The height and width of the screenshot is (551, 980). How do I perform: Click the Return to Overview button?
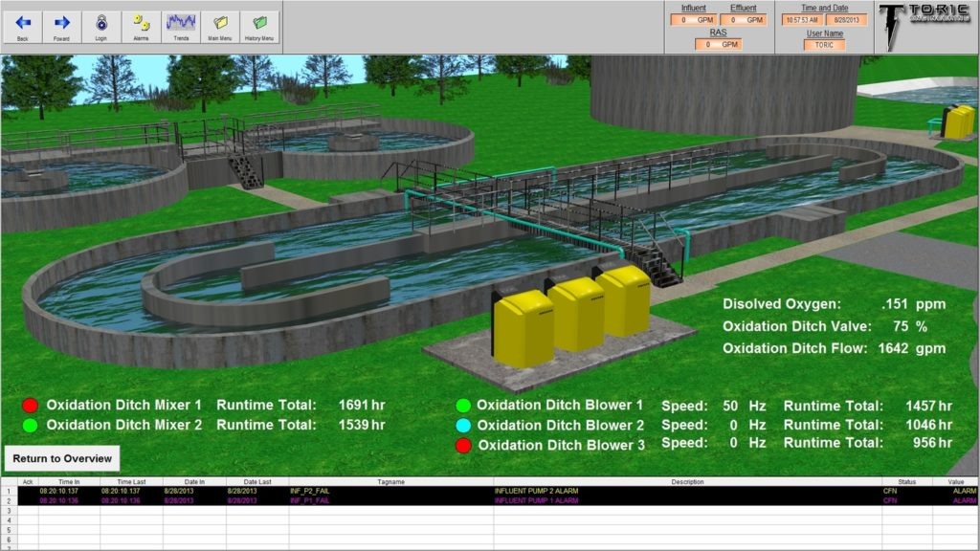(x=62, y=458)
